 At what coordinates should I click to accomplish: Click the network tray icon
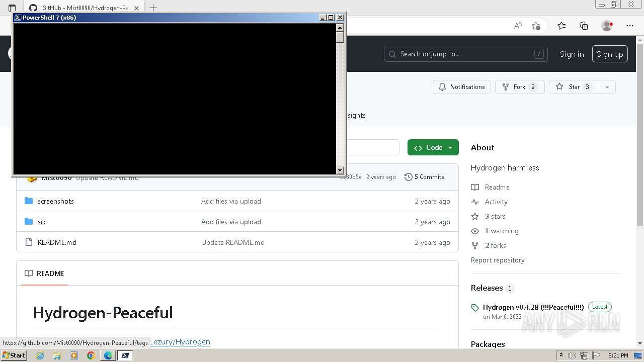point(584,355)
